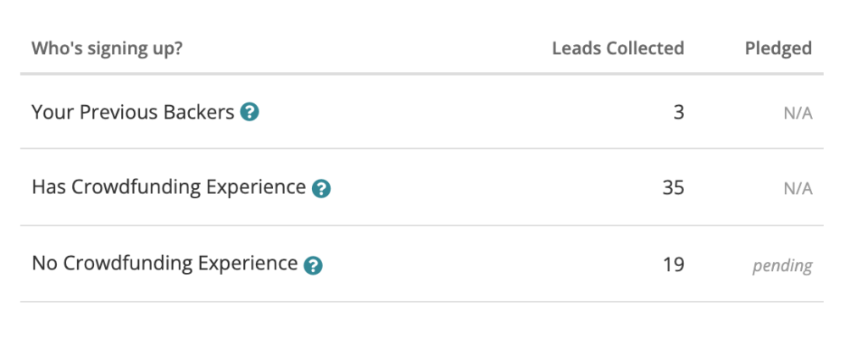Select the Has Crowdfunding Experience row label
Image resolution: width=868 pixels, height=339 pixels.
169,188
